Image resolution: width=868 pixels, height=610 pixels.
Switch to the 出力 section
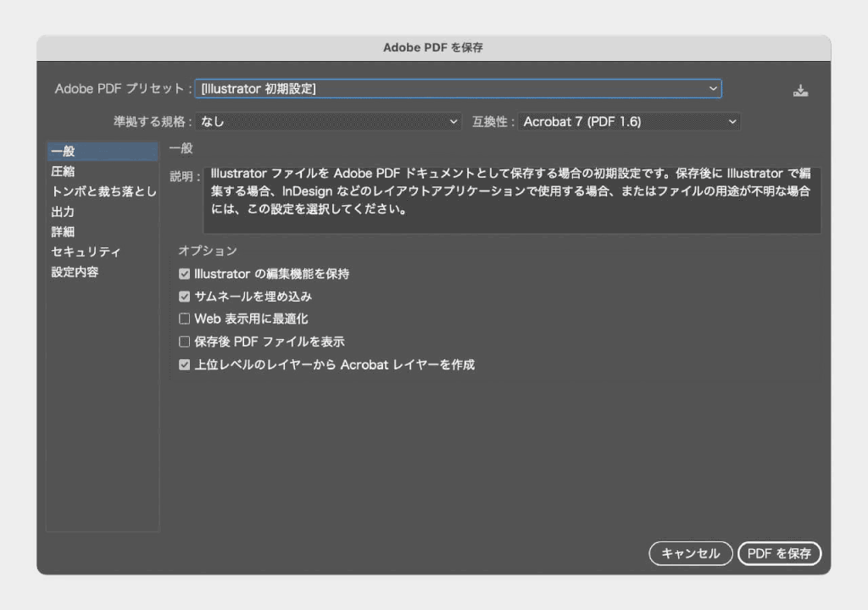[x=103, y=212]
